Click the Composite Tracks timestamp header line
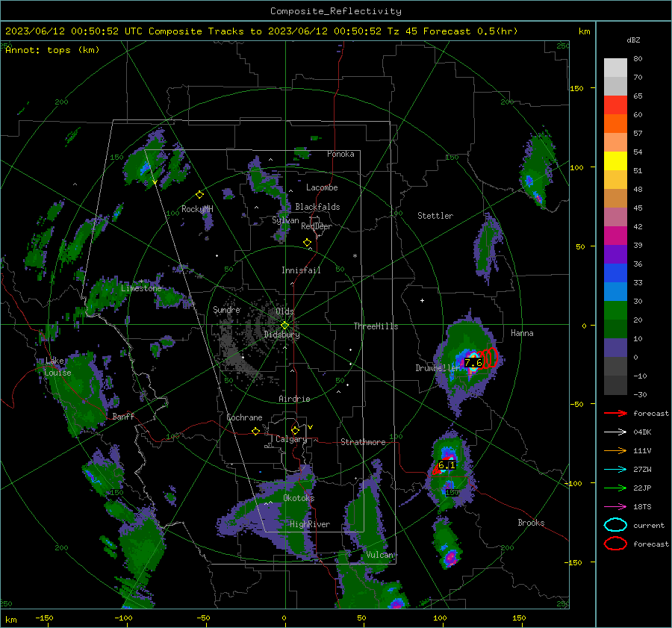 coord(261,31)
